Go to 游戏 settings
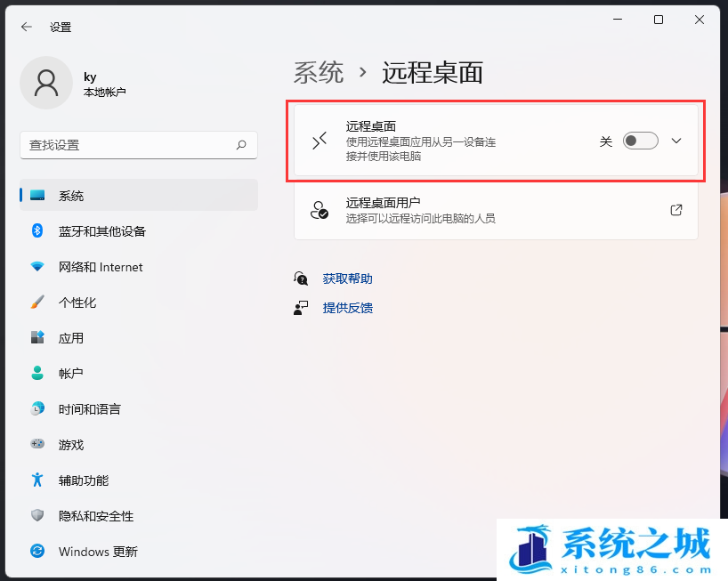Image resolution: width=728 pixels, height=581 pixels. (x=138, y=444)
